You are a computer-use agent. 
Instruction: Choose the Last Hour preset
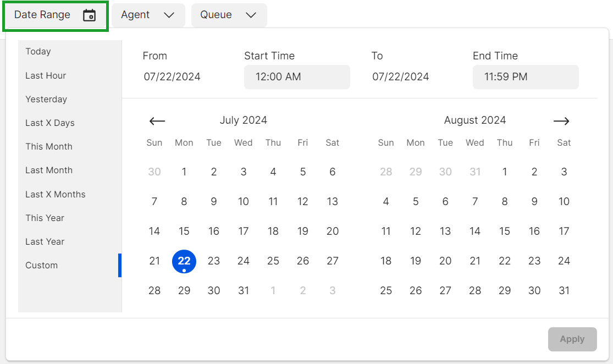coord(46,75)
